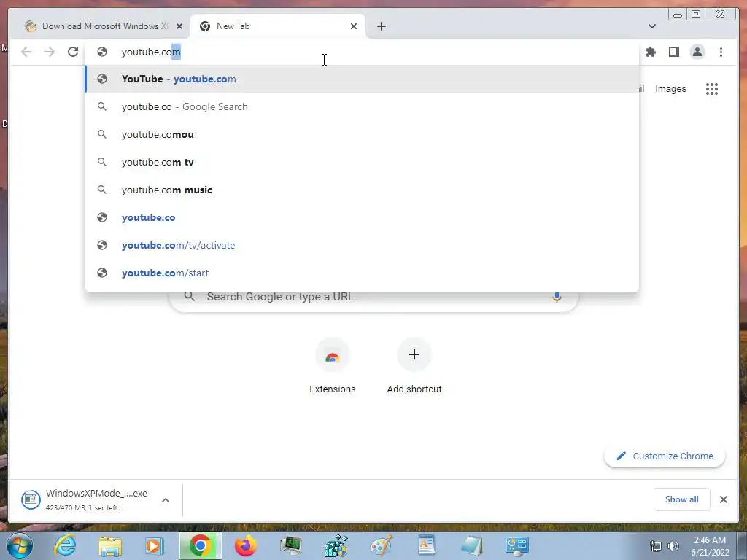747x560 pixels.
Task: Click the network tray icon
Action: tap(656, 546)
